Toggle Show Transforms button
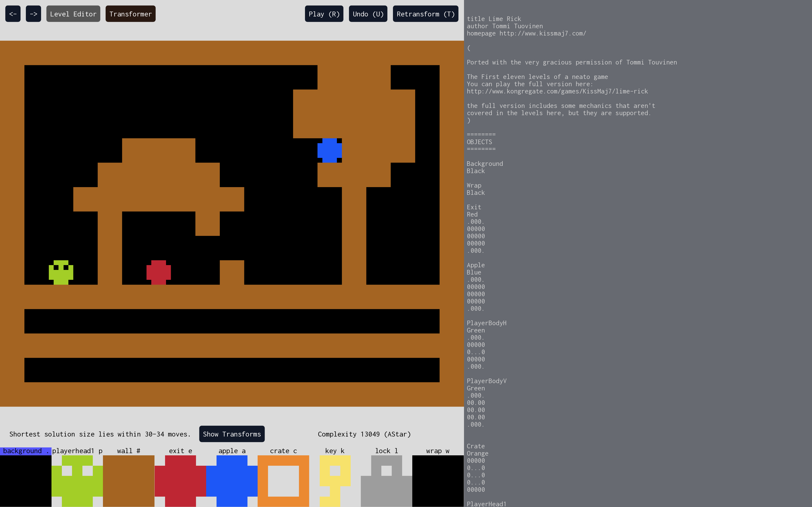The width and height of the screenshot is (812, 507). click(x=232, y=434)
